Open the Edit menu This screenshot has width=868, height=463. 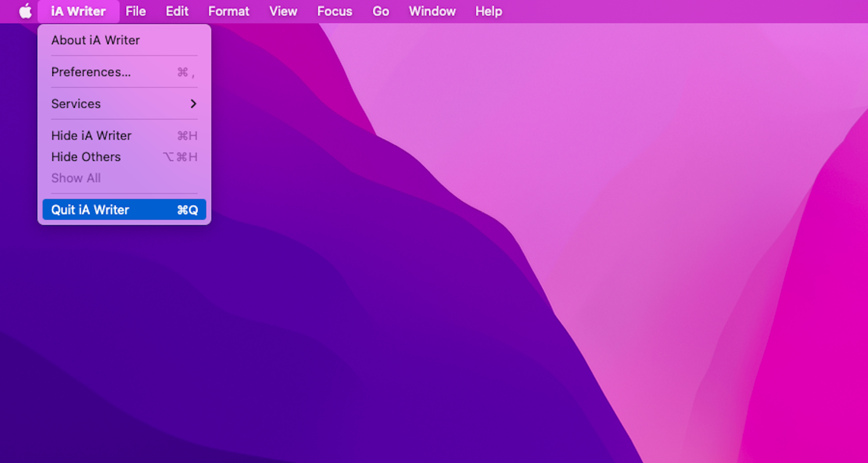177,11
